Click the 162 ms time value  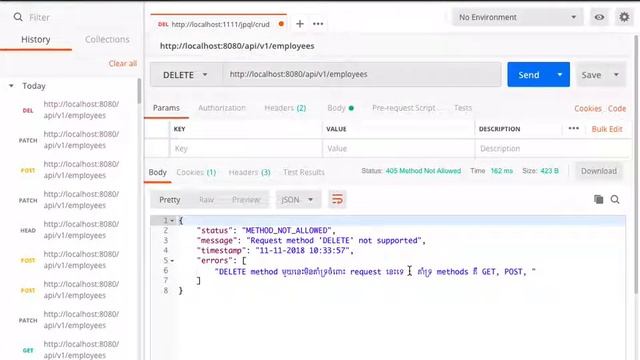[502, 171]
